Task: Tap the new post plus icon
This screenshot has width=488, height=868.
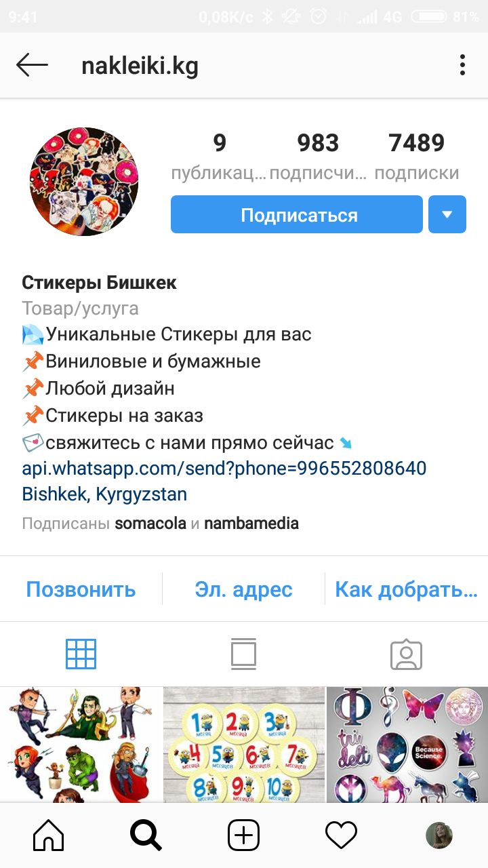Action: coord(243,835)
